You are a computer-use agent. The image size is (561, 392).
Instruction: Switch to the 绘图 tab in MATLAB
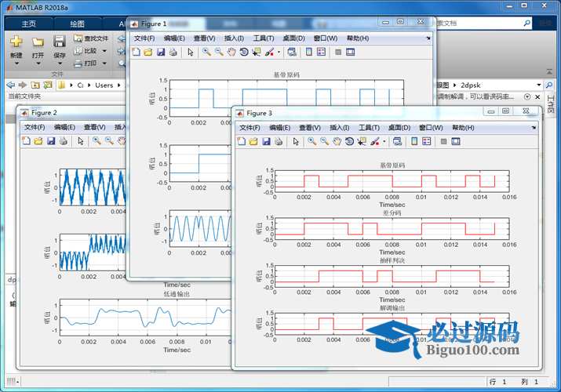pyautogui.click(x=77, y=24)
